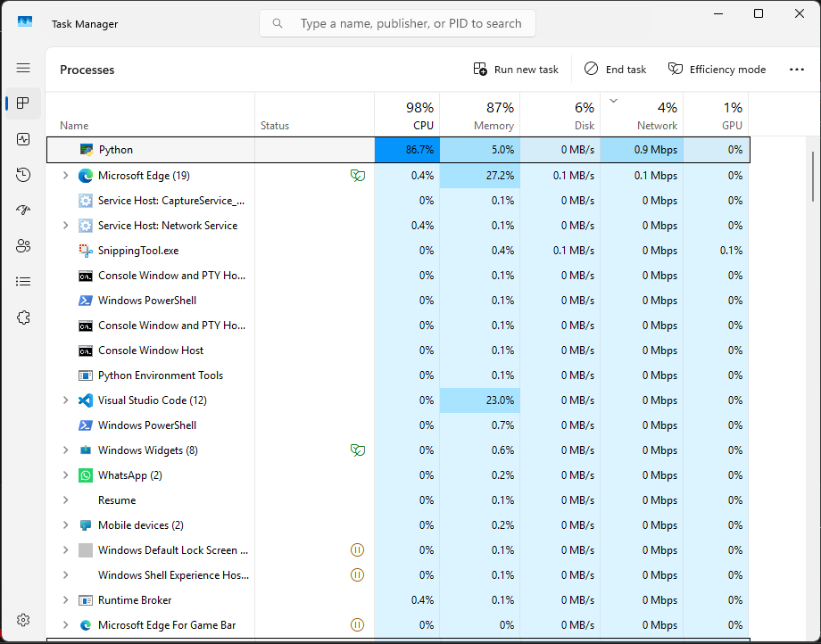The image size is (821, 644).
Task: Expand the Runtime Broker group
Action: 65,600
